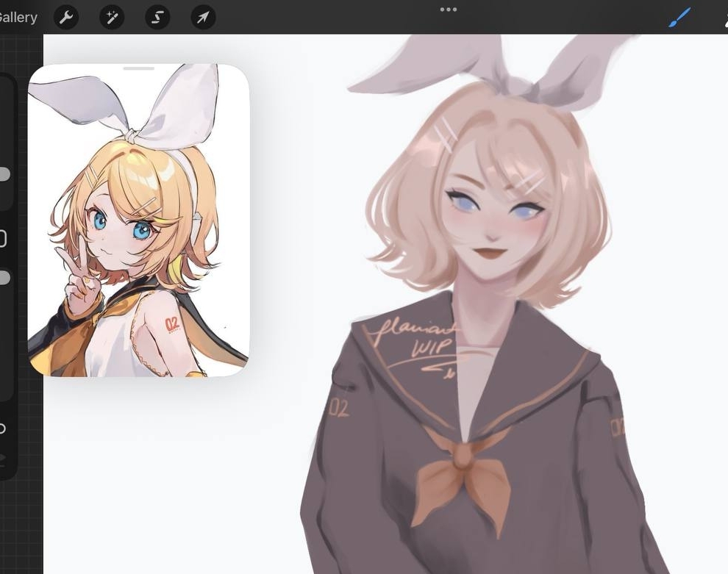The width and height of the screenshot is (728, 574).
Task: Select the Smudge tool at toolbar edge
Action: tap(724, 18)
